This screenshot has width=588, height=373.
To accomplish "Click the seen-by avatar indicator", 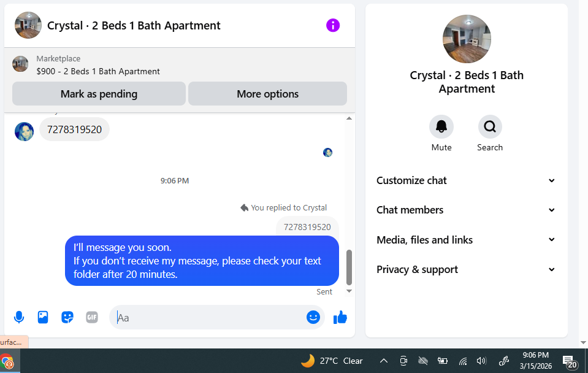I will pos(328,152).
